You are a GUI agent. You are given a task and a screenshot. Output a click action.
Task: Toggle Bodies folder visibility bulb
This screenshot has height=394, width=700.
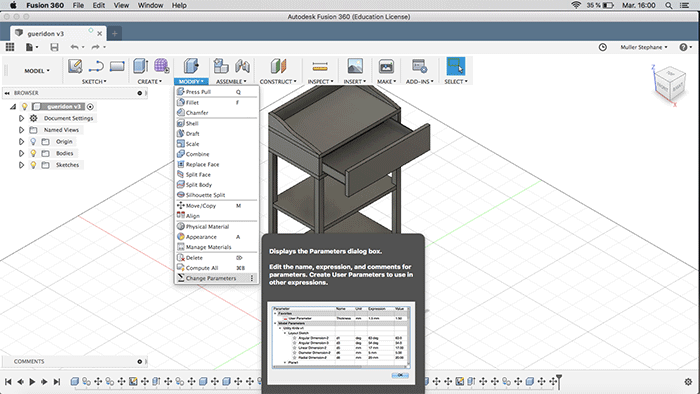tap(33, 153)
